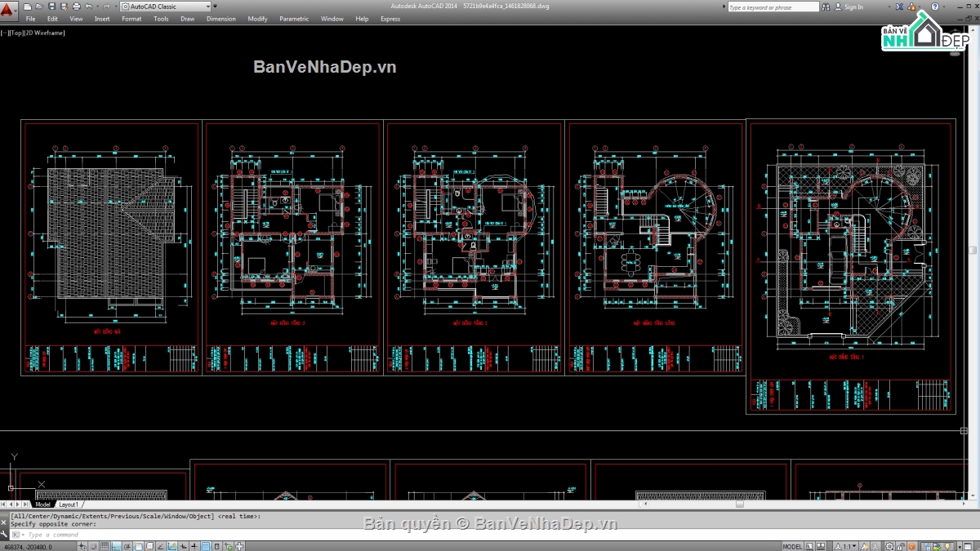Switch to the Layout1 tab
980x551 pixels.
[69, 504]
